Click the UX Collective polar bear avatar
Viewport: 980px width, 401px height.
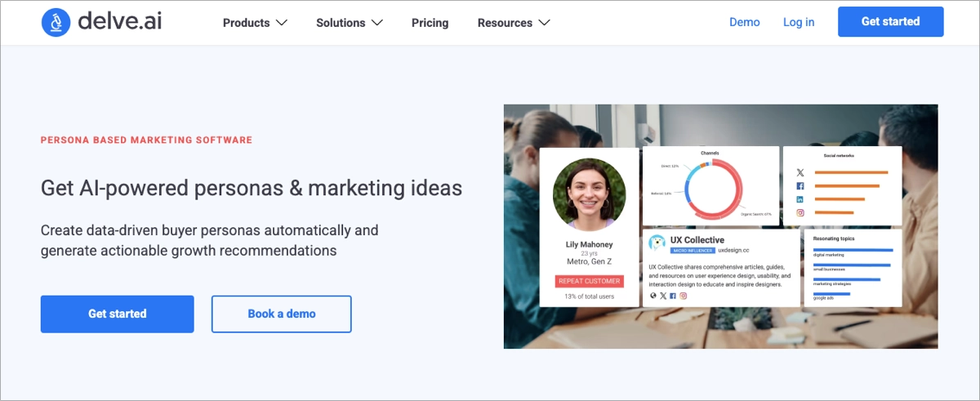click(x=657, y=243)
